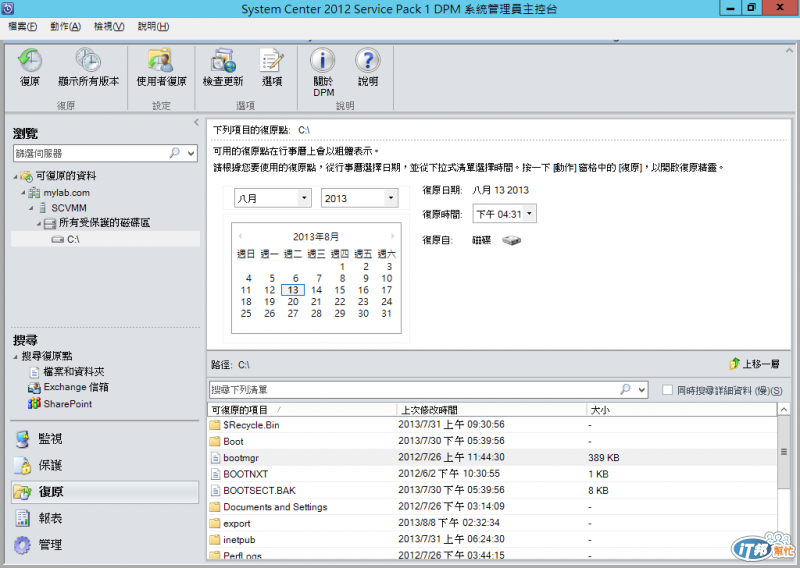Open the 動作(A) menu
The height and width of the screenshot is (568, 800).
click(65, 27)
